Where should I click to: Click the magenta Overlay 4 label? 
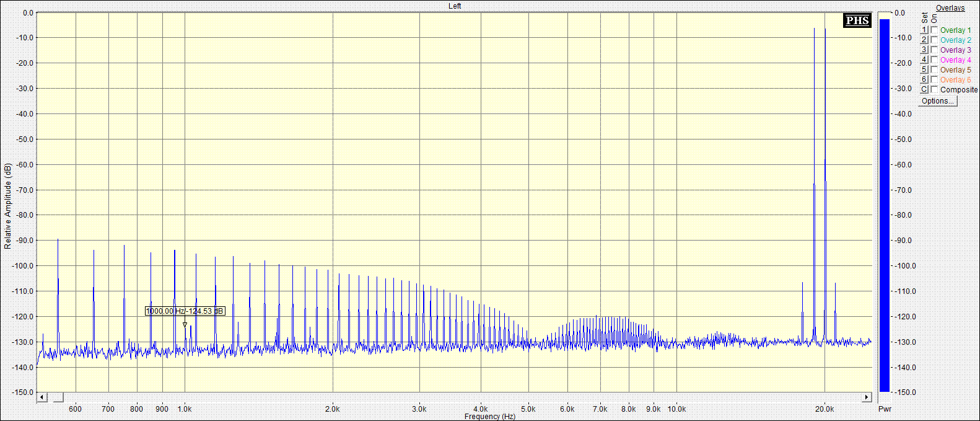click(956, 60)
